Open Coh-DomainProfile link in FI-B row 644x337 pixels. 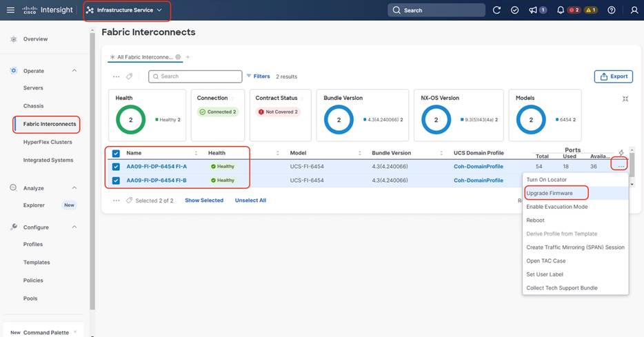point(479,180)
